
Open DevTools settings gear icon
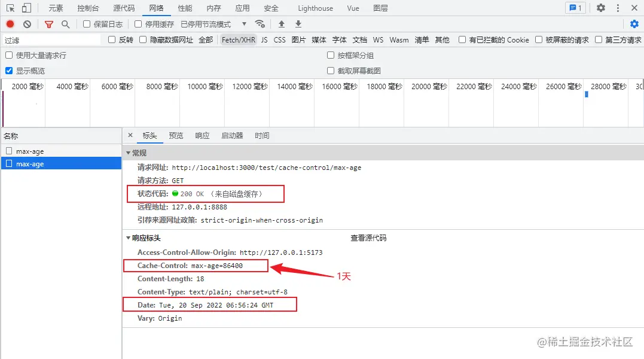click(601, 8)
